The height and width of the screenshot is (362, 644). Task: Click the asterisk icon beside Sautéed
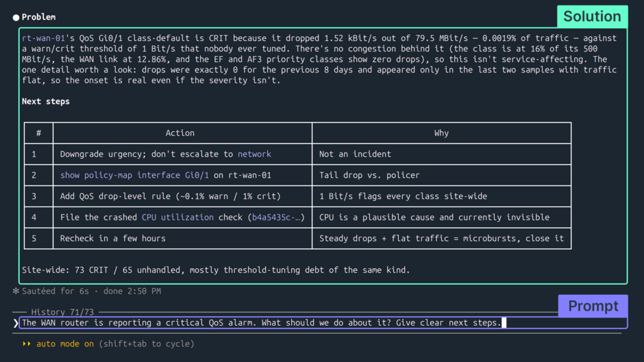[x=16, y=291]
